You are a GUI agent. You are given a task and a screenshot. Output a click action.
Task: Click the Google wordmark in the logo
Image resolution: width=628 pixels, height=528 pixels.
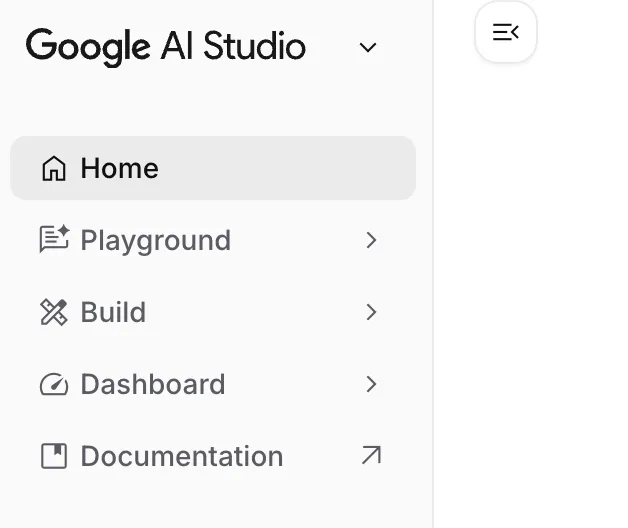pos(88,47)
